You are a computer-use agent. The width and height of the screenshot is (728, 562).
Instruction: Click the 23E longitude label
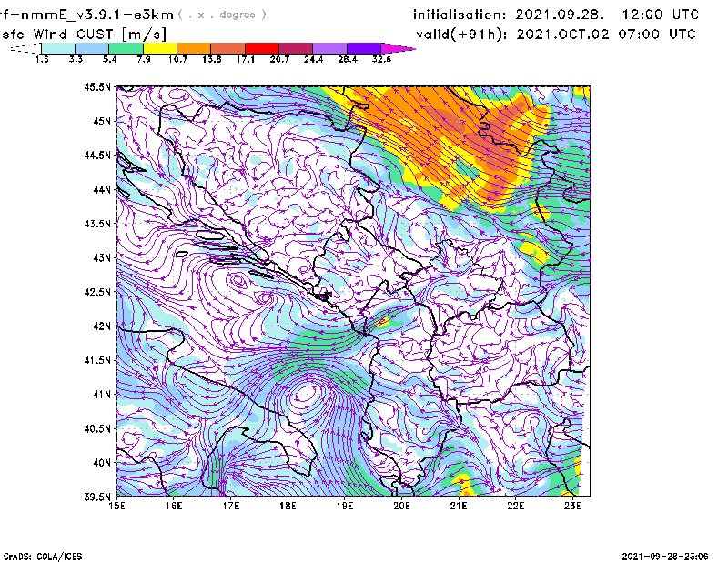572,506
